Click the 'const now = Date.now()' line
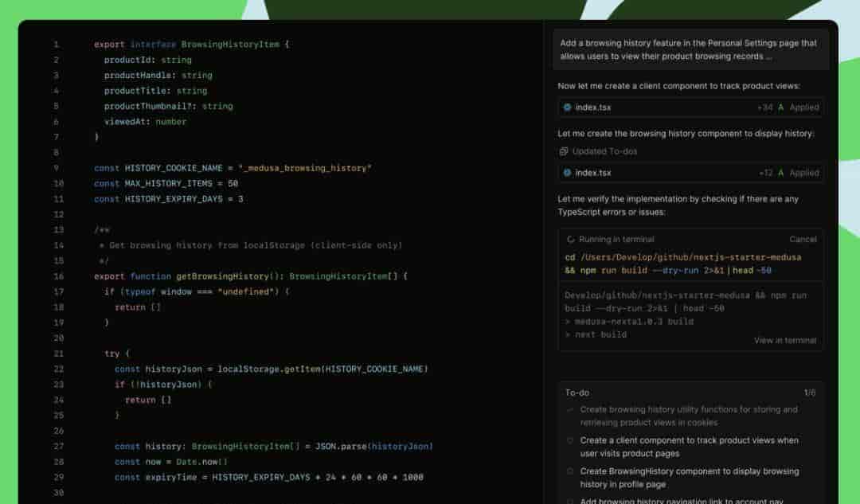The height and width of the screenshot is (504, 860). 170,462
